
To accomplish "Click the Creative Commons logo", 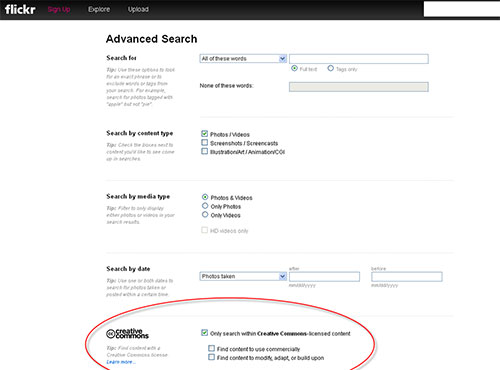I will [127, 333].
